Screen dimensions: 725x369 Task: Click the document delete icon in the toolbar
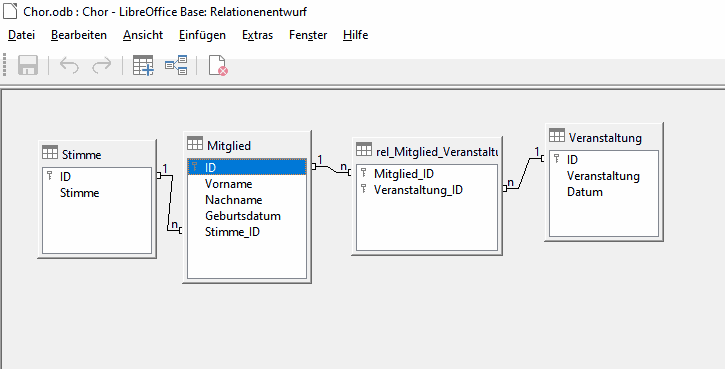(x=218, y=65)
